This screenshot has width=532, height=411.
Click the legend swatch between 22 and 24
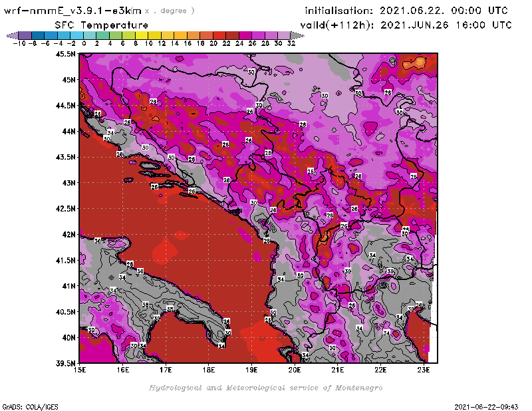[x=232, y=35]
